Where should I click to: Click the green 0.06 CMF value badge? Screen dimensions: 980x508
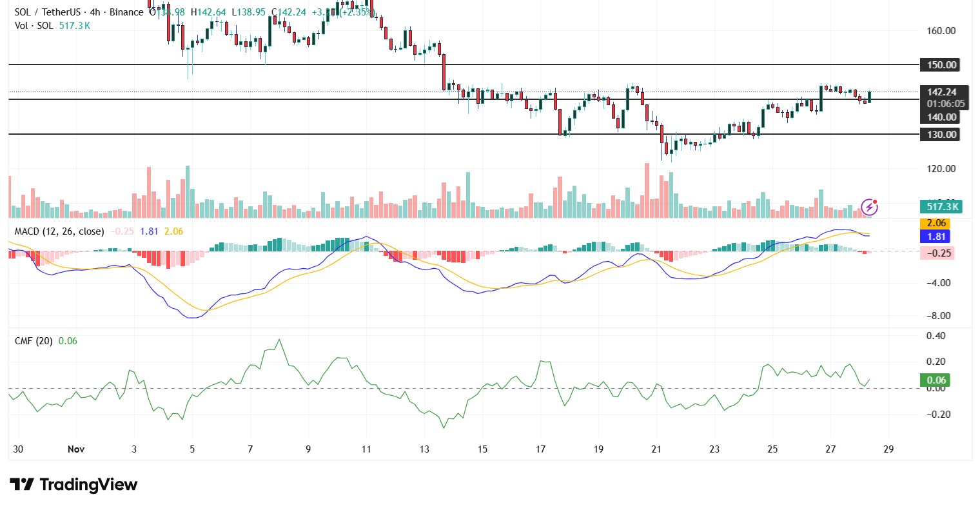pos(936,380)
